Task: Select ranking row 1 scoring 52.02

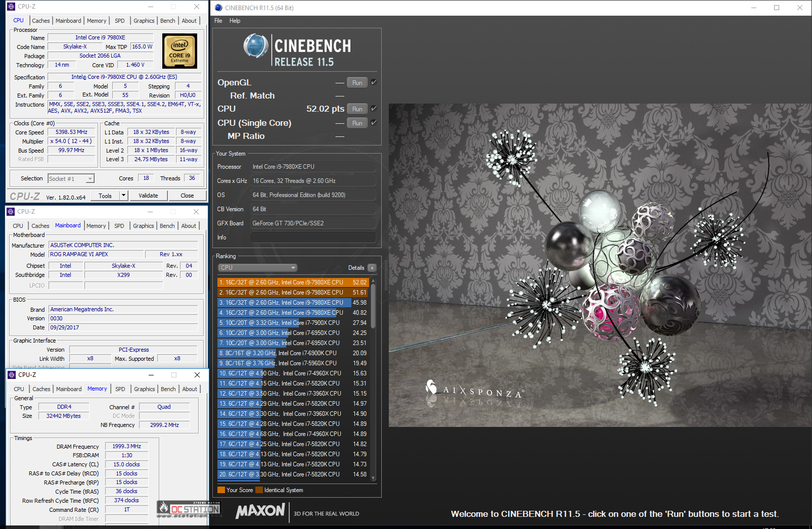Action: tap(293, 282)
